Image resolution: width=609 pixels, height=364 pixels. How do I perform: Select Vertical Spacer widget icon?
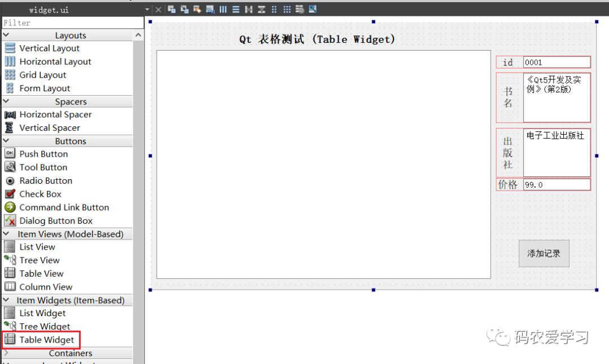click(10, 128)
